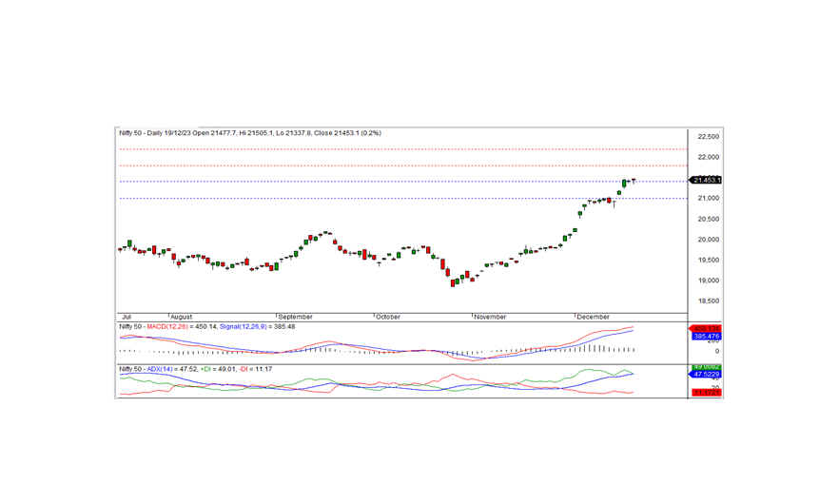Click the ADX(14) = 47.52 legend label

(172, 370)
